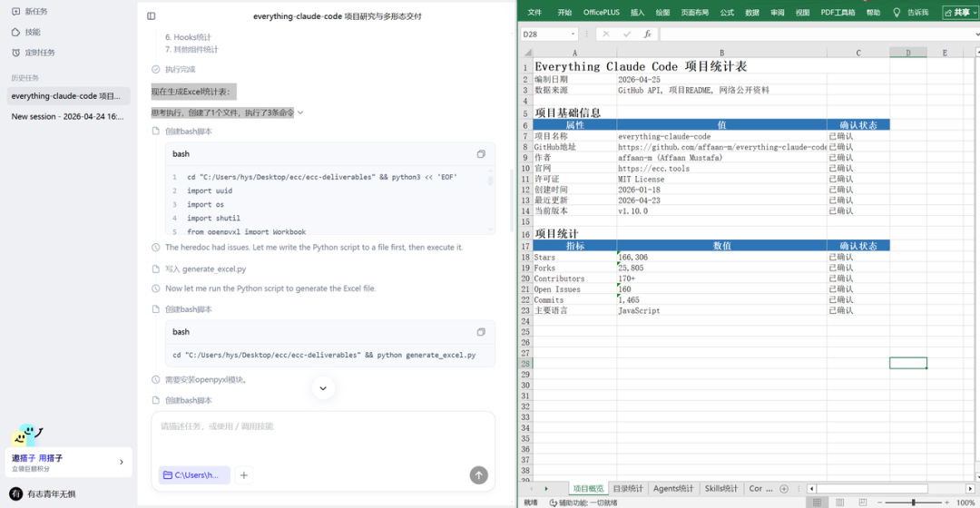Click the bash code block scrollbar

tap(491, 180)
